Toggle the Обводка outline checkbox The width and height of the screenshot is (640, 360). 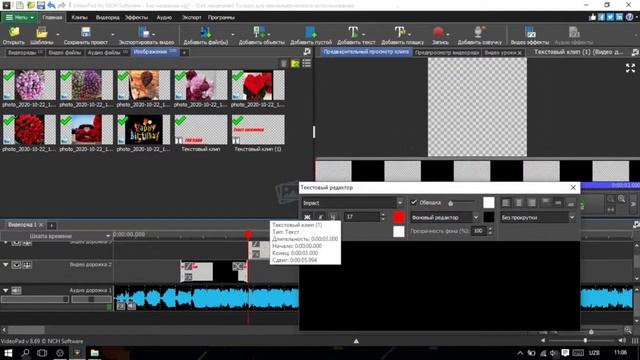point(414,202)
